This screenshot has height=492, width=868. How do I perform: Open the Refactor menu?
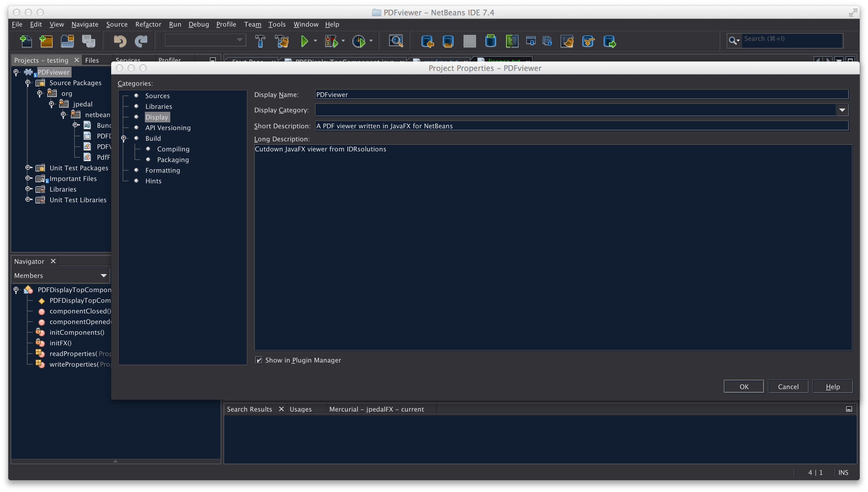click(x=148, y=24)
